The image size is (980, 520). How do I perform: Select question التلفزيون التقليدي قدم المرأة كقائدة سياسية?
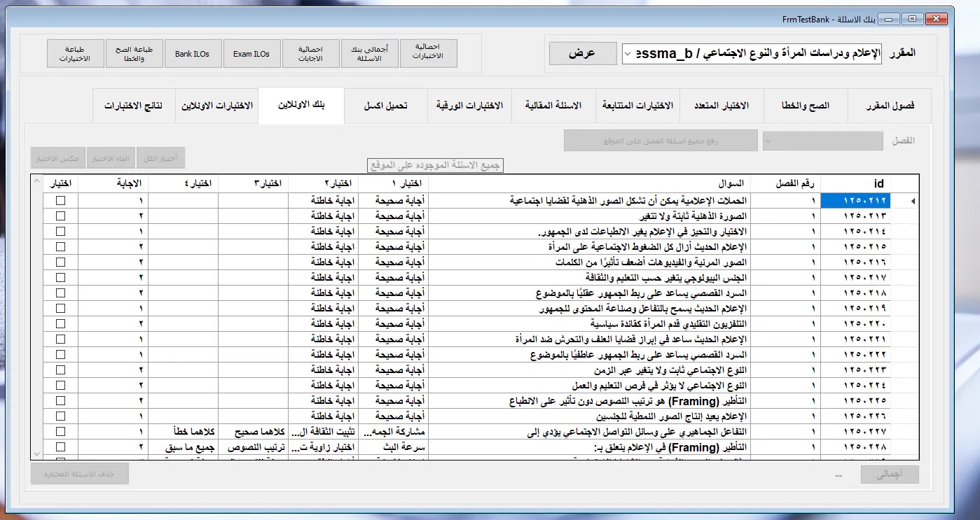pos(589,324)
